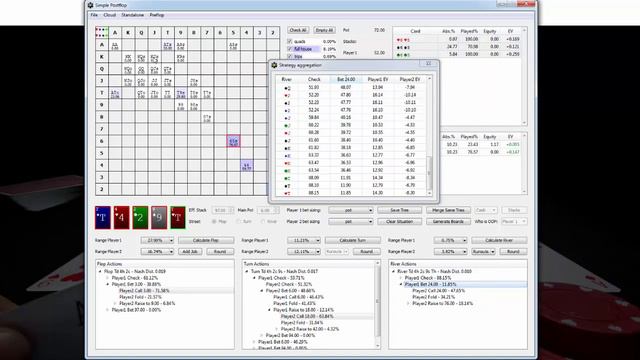
Task: Click the Save Tree button
Action: pos(399,210)
